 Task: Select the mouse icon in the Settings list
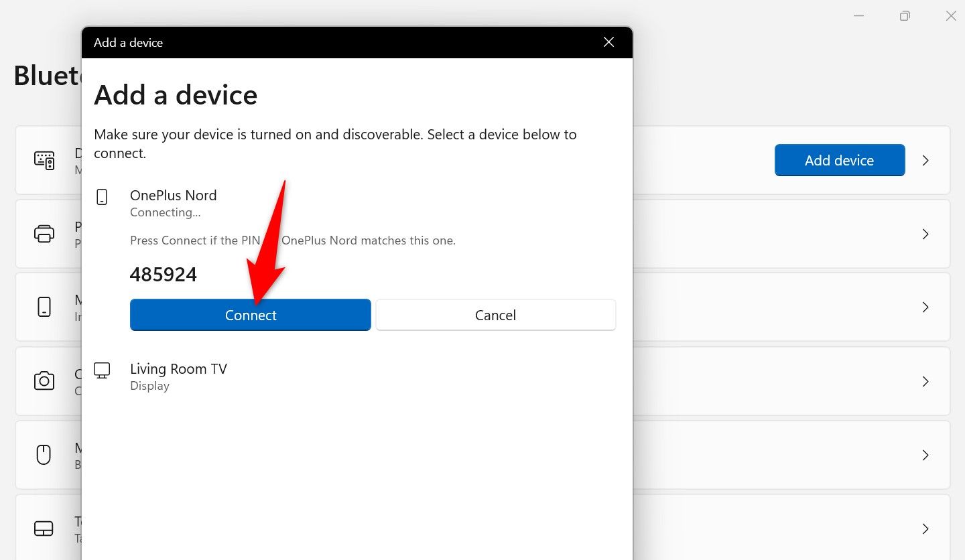coord(44,455)
